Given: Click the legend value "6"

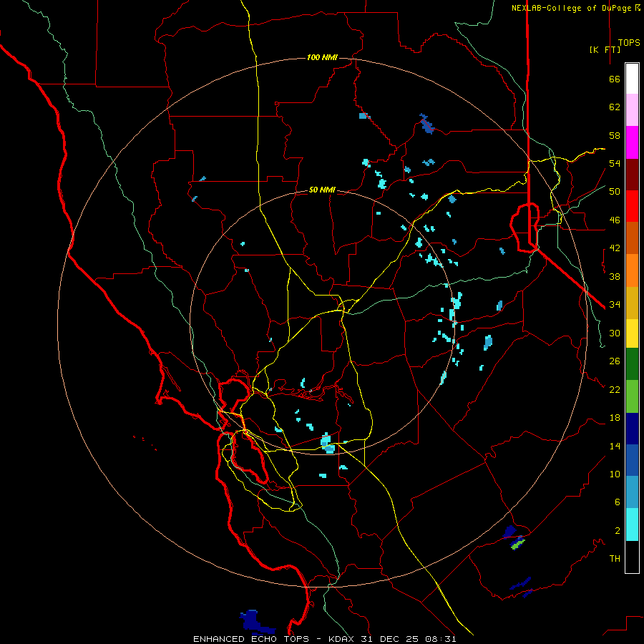Looking at the screenshot, I should point(618,502).
